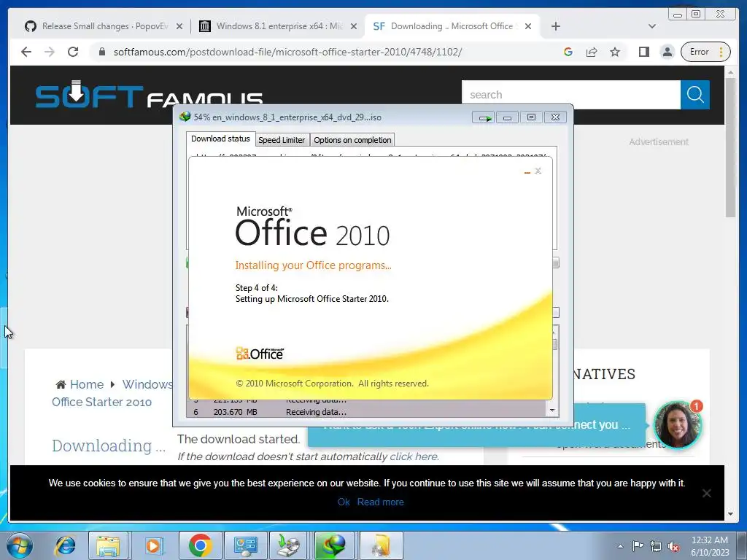The image size is (747, 560).
Task: Open the clock showing 12:32 AM
Action: pos(710,546)
